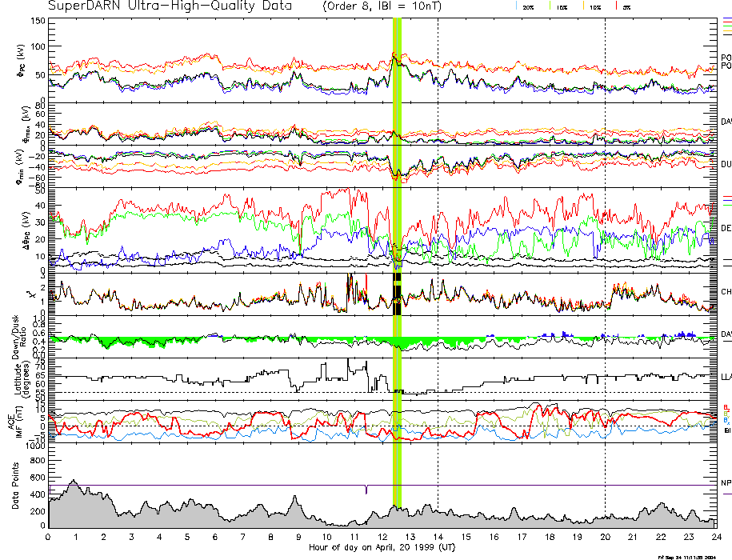Click the black |B| legend label beside IMF panel

[x=727, y=430]
